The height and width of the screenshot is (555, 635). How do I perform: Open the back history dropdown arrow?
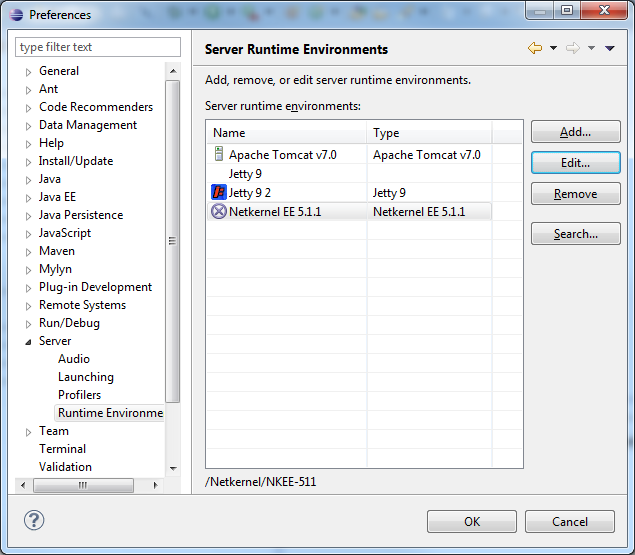click(x=553, y=48)
